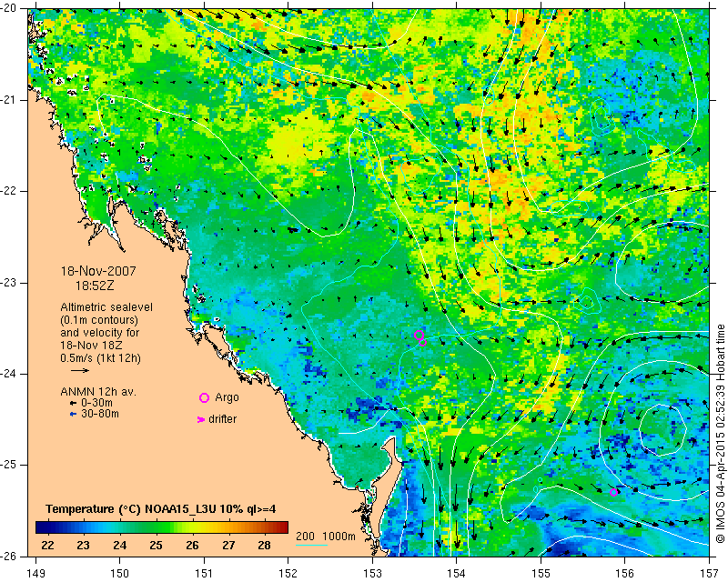The width and height of the screenshot is (728, 582).
Task: Click the "153" longitude axis label
Action: coord(372,574)
